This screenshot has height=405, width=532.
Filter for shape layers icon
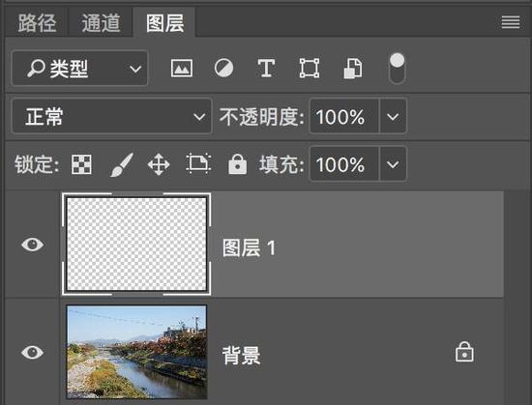coord(310,68)
